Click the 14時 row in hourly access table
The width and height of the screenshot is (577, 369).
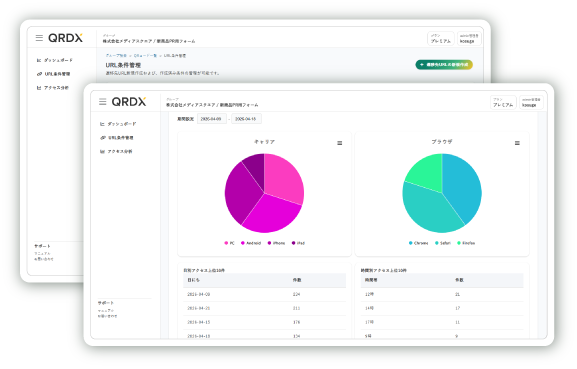point(442,308)
